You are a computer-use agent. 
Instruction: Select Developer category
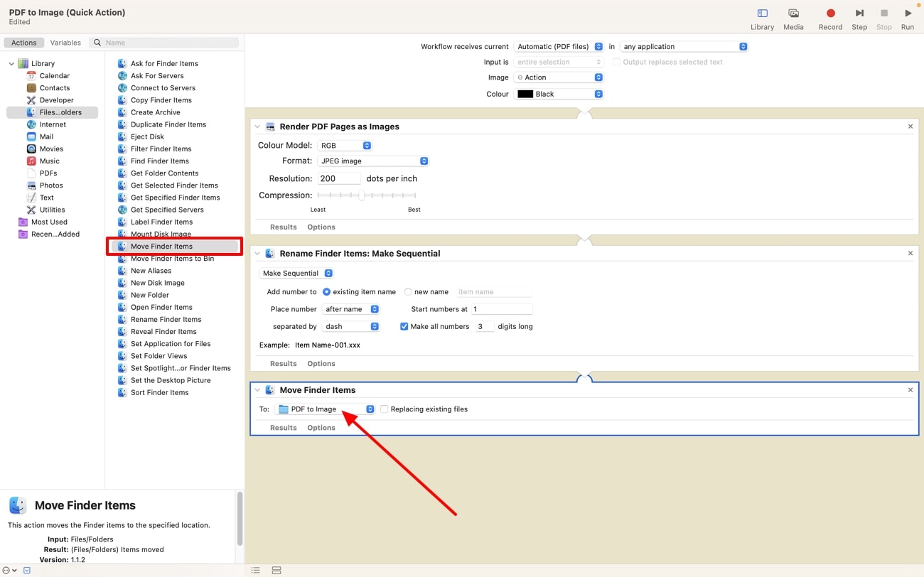point(56,99)
